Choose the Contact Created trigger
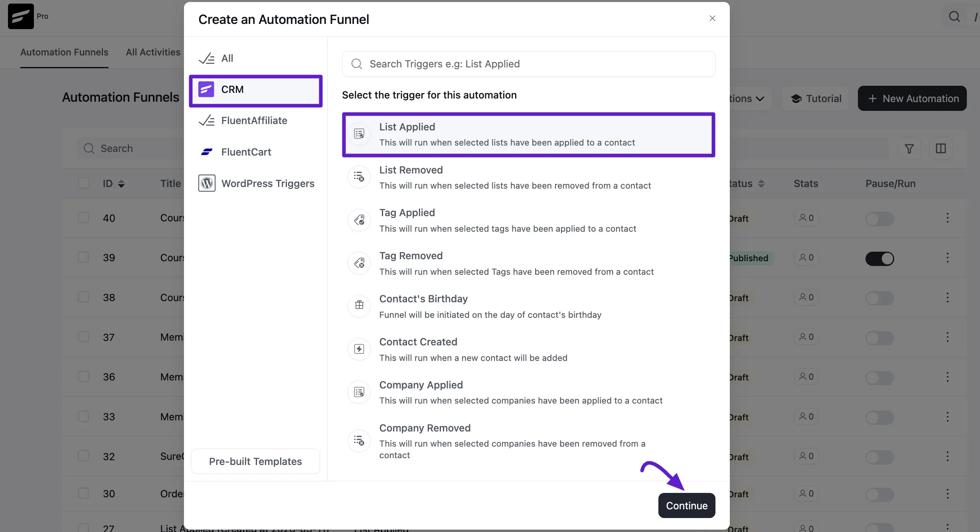Viewport: 980px width, 532px height. pos(528,350)
